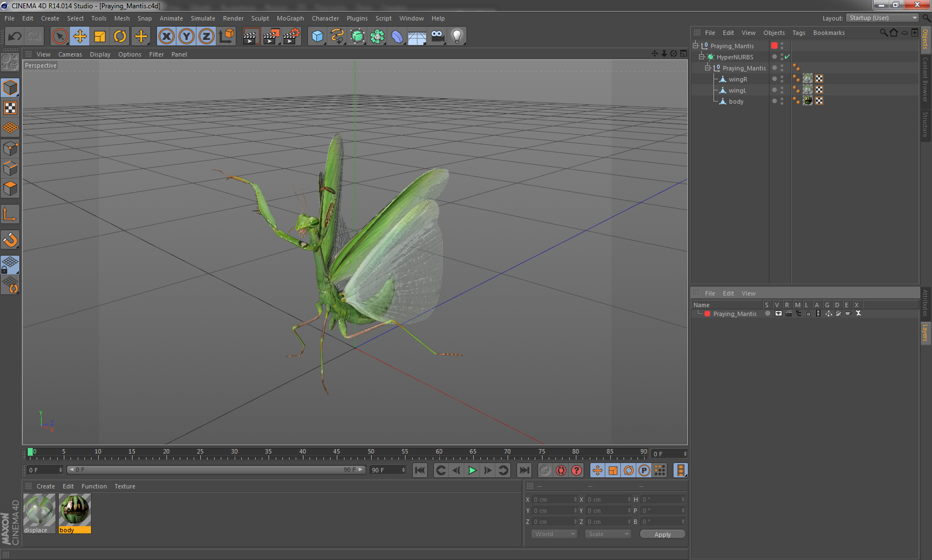Open the Render menu

click(x=233, y=18)
